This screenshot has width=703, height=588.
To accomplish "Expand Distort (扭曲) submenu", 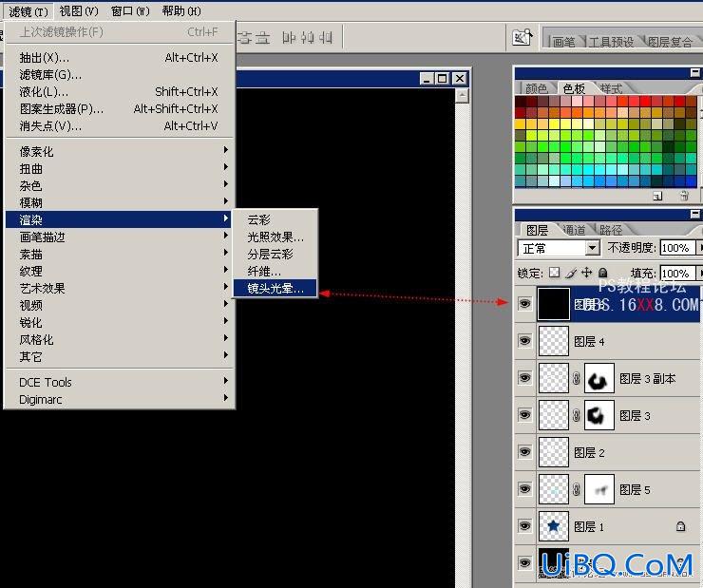I will (120, 168).
